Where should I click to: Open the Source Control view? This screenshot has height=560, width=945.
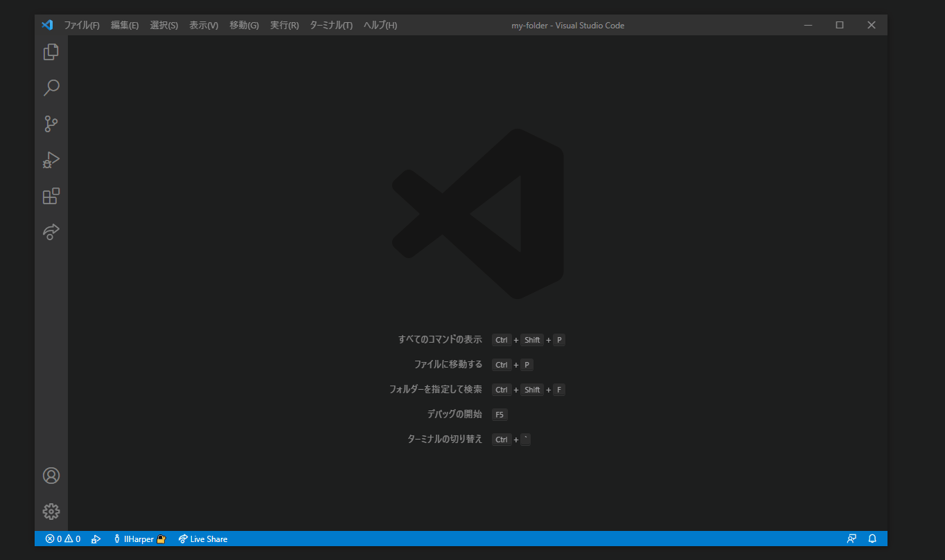[51, 124]
